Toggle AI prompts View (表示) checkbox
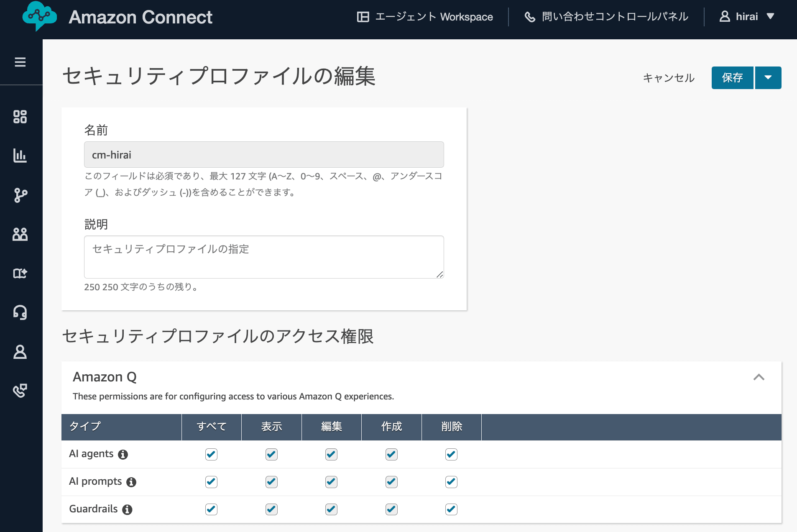The width and height of the screenshot is (797, 532). (x=271, y=482)
